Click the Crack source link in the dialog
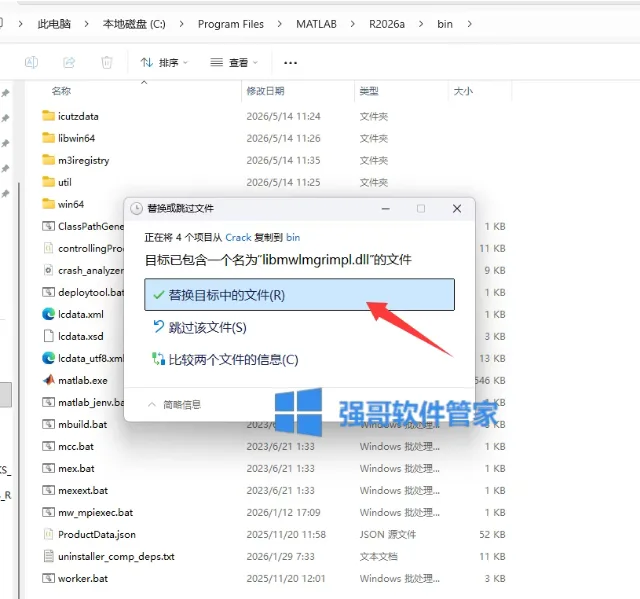The height and width of the screenshot is (599, 640). pyautogui.click(x=238, y=237)
